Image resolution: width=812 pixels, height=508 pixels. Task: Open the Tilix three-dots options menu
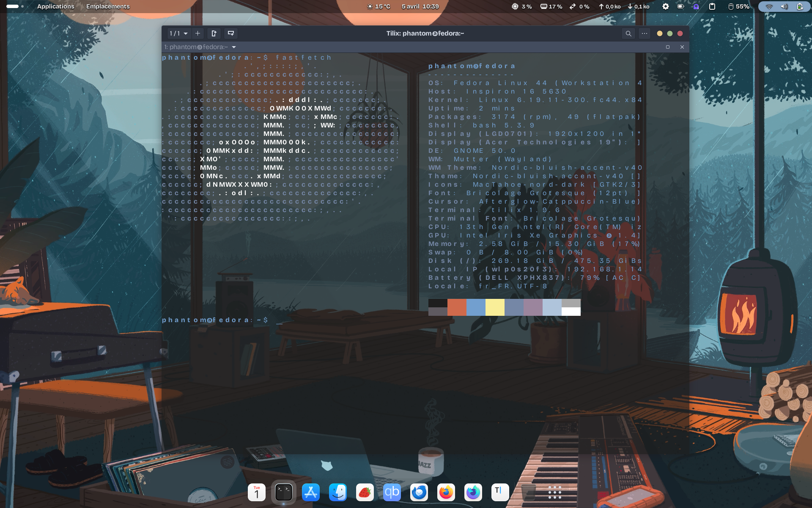click(x=644, y=33)
